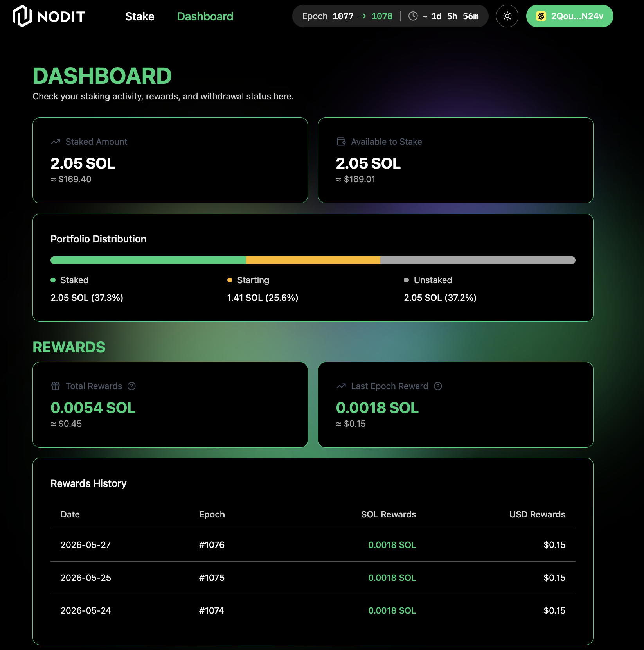Screen dimensions: 644x650
Task: Click Total Rewards 0.0054 SOL value
Action: click(93, 408)
